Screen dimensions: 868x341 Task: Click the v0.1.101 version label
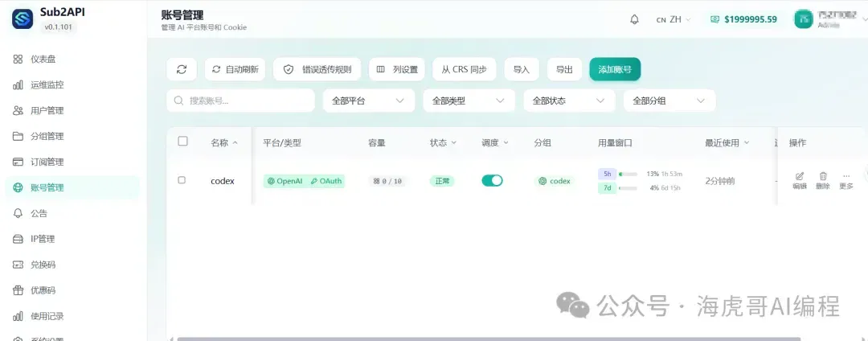[x=58, y=27]
